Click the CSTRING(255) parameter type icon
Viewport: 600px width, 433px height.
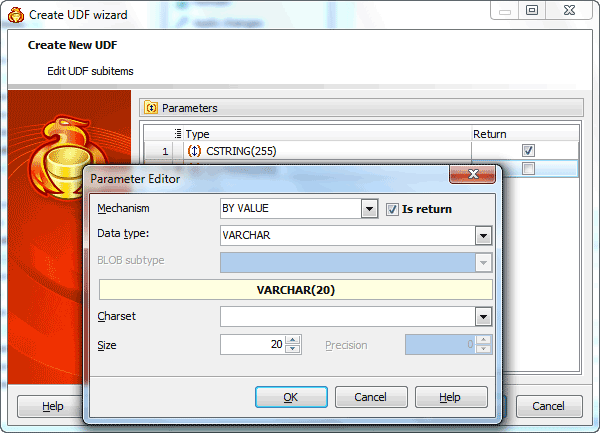tap(194, 151)
